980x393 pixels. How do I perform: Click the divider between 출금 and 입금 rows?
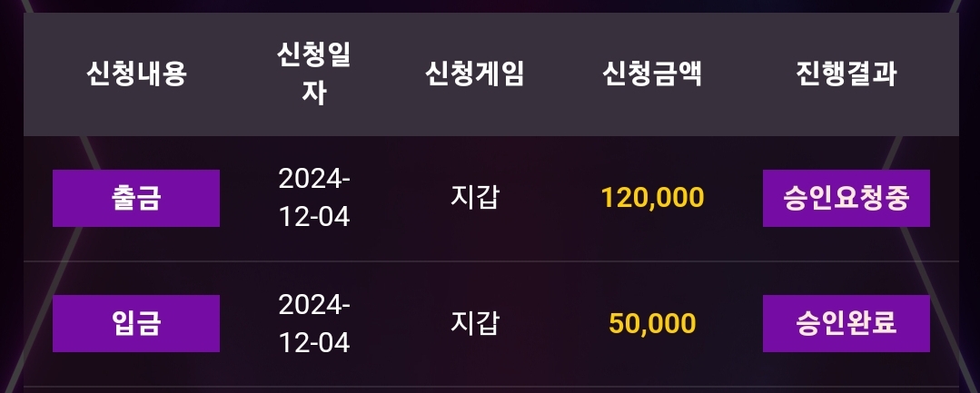[x=490, y=261]
